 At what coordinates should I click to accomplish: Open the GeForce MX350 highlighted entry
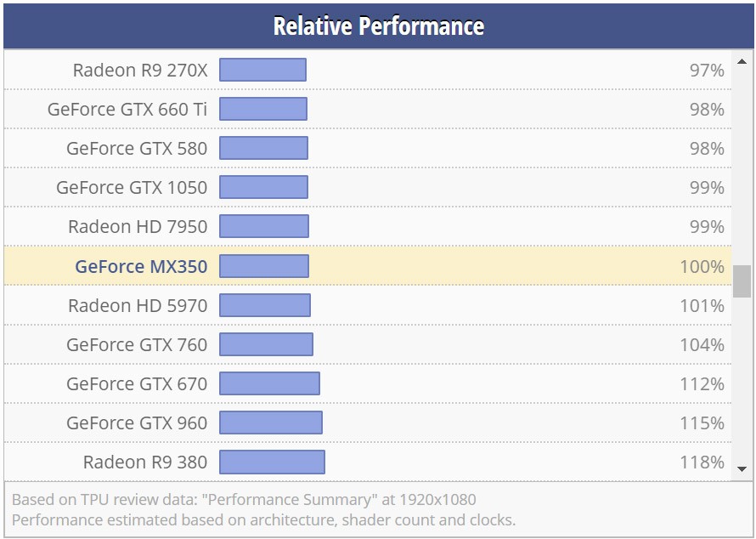click(141, 266)
